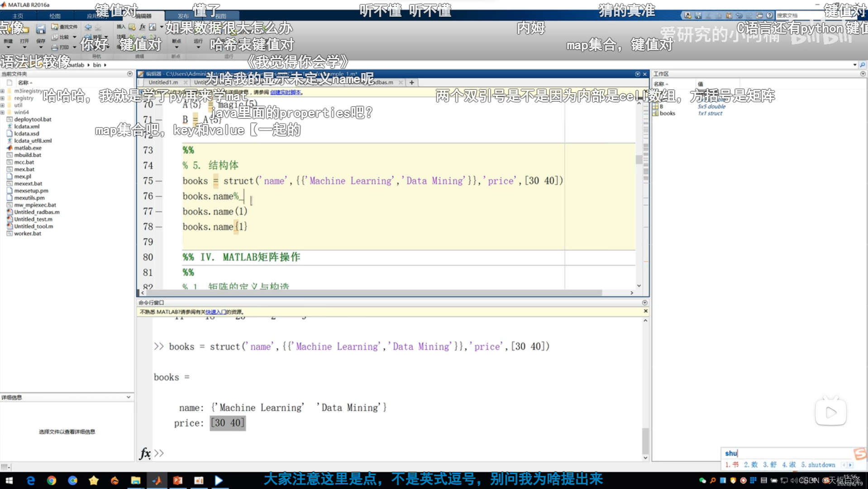Screen dimensions: 868x489
Task: Select deploytool.bat in file list
Action: pyautogui.click(x=33, y=120)
